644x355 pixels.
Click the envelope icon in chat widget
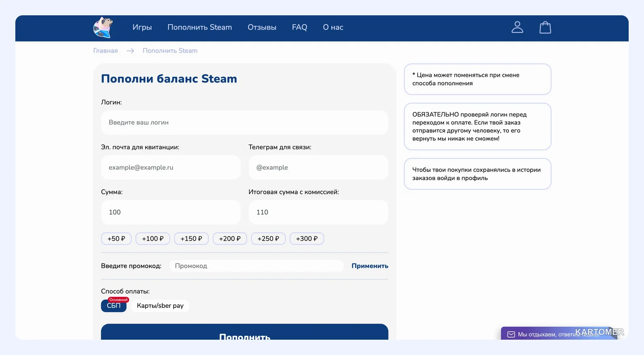coord(511,334)
